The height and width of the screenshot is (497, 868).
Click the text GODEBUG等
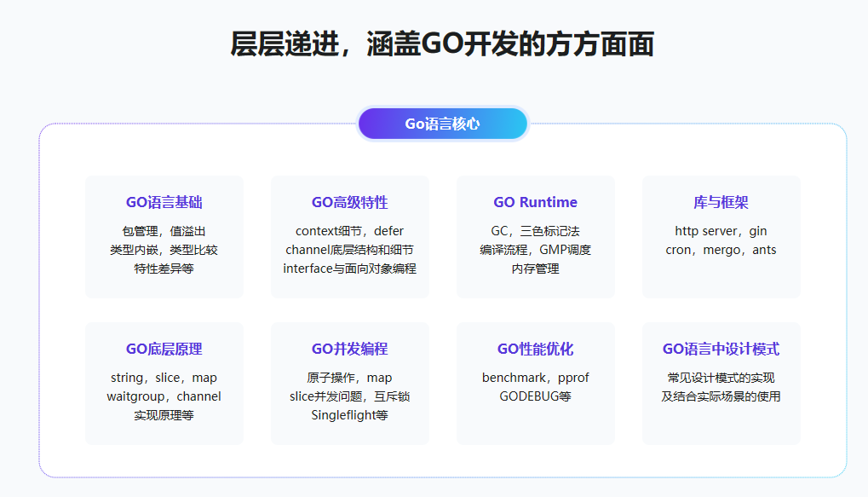click(x=535, y=396)
